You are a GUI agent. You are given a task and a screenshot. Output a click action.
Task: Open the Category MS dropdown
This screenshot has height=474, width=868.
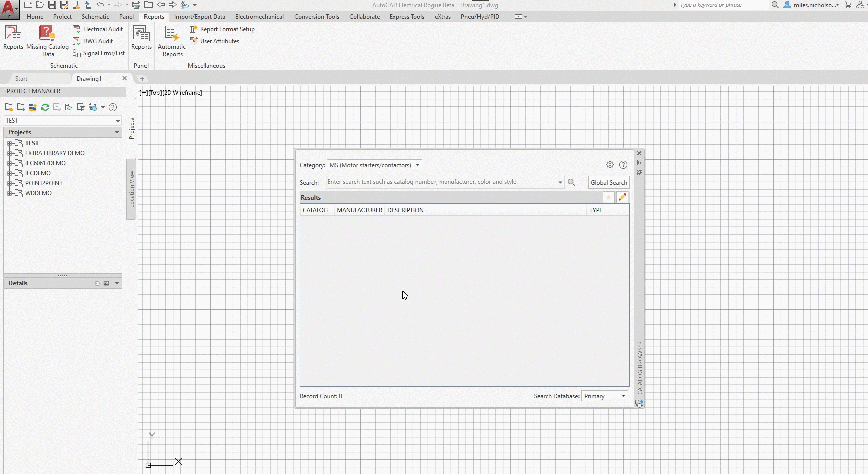tap(374, 165)
